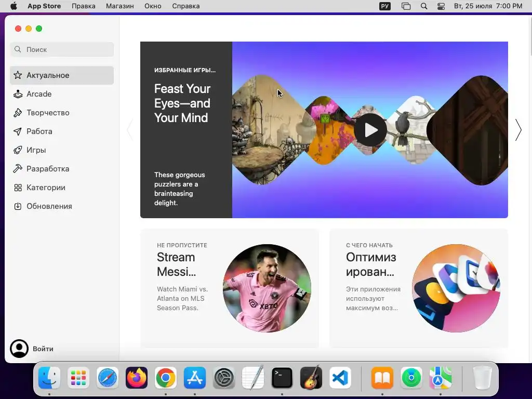
Task: Open TextEdit from the Dock
Action: point(253,377)
